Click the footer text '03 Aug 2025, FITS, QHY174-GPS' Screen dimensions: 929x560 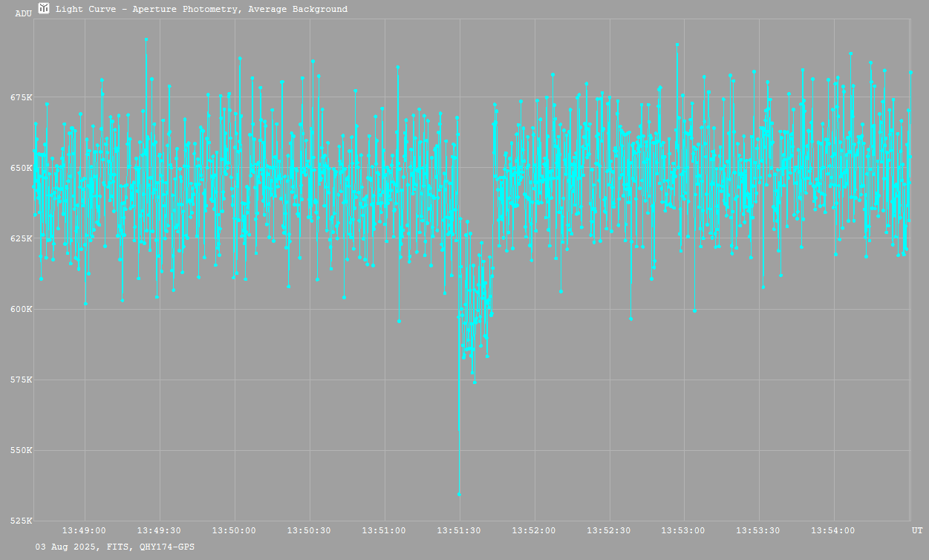115,547
